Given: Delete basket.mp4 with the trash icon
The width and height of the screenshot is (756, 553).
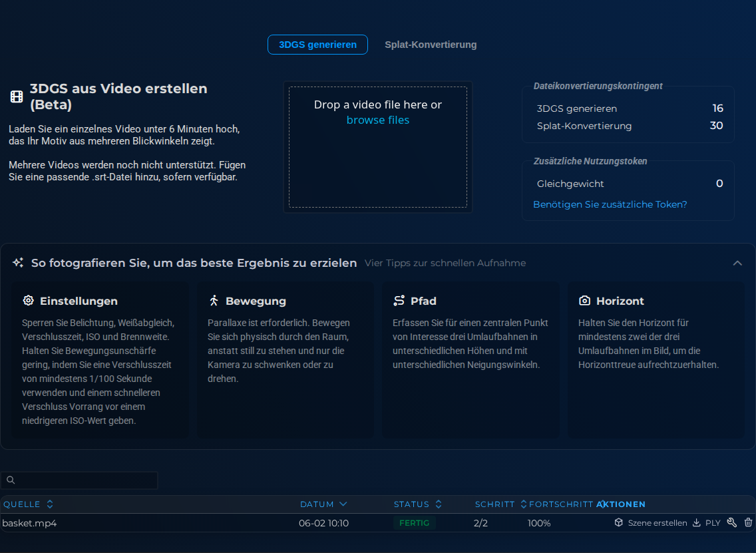Looking at the screenshot, I should click(x=748, y=522).
